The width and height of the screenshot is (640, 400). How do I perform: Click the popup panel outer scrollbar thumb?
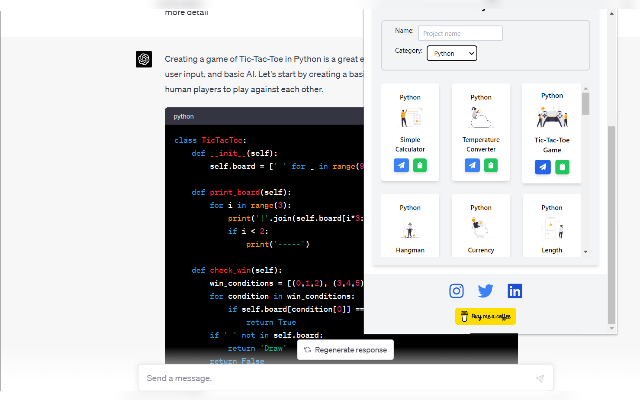click(x=611, y=225)
